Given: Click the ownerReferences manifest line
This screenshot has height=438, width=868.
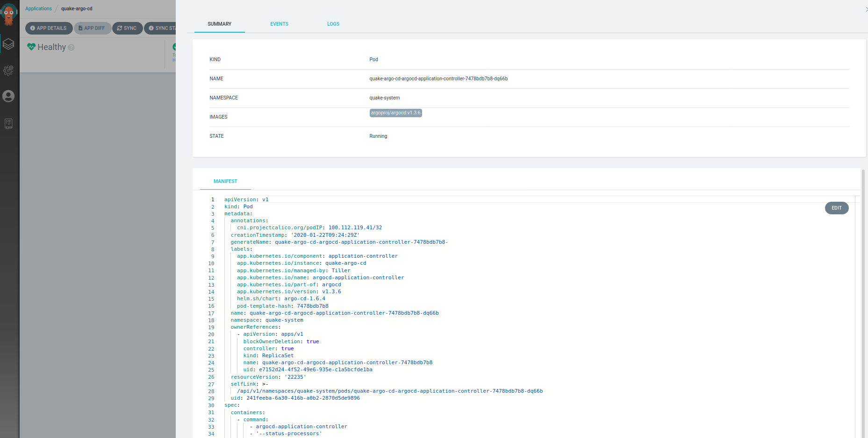Looking at the screenshot, I should [x=256, y=327].
